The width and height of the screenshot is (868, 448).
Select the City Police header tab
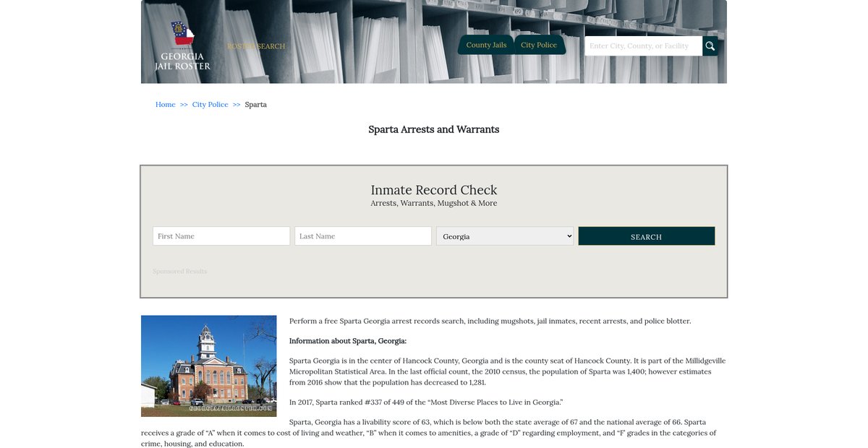coord(539,45)
